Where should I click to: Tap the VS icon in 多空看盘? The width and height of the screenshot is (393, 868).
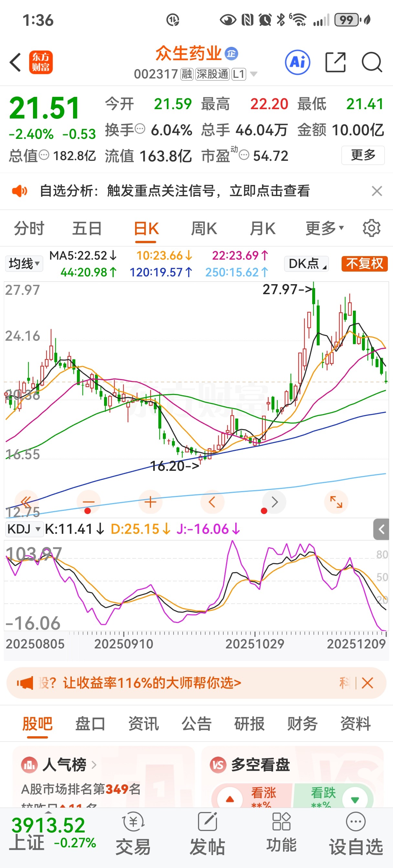coord(218,765)
